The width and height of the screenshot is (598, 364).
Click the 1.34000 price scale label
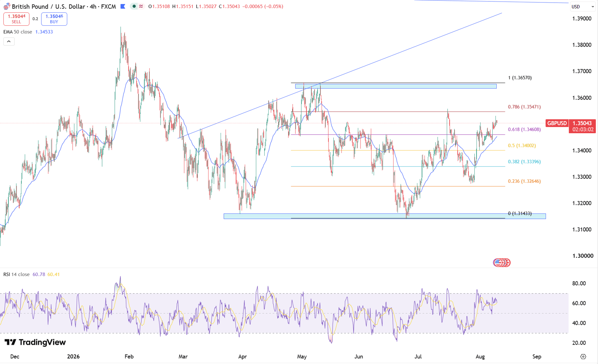582,150
